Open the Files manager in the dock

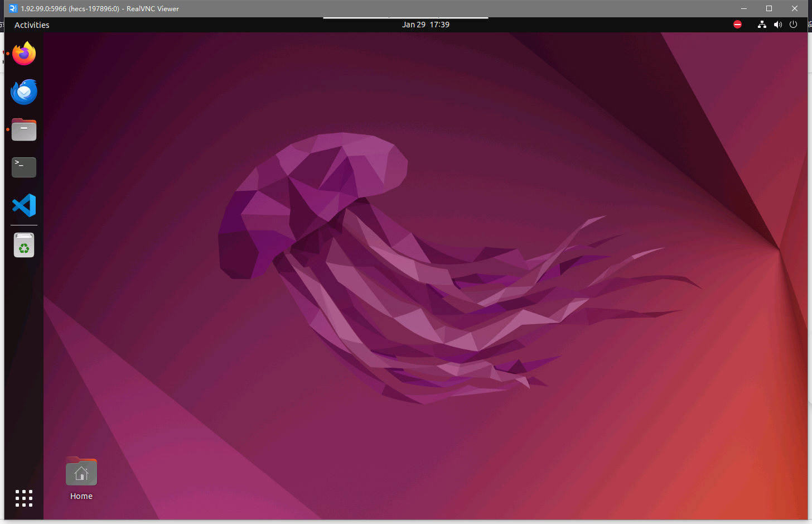click(24, 130)
